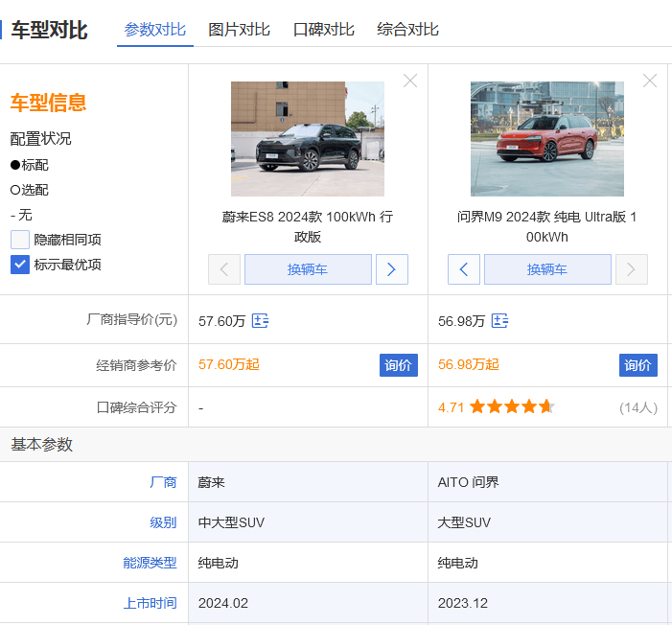The width and height of the screenshot is (672, 625).
Task: Remove 问界M9 from comparison with X
Action: 650,81
